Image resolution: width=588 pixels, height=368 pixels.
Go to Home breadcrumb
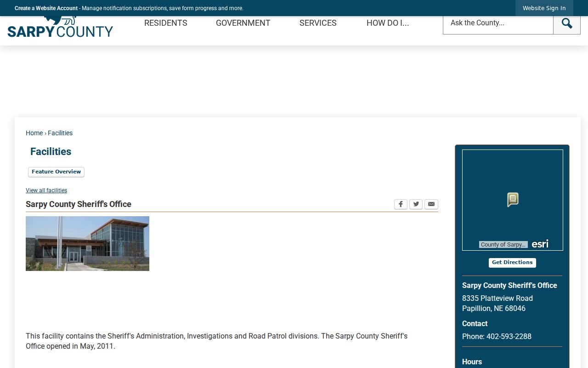34,133
